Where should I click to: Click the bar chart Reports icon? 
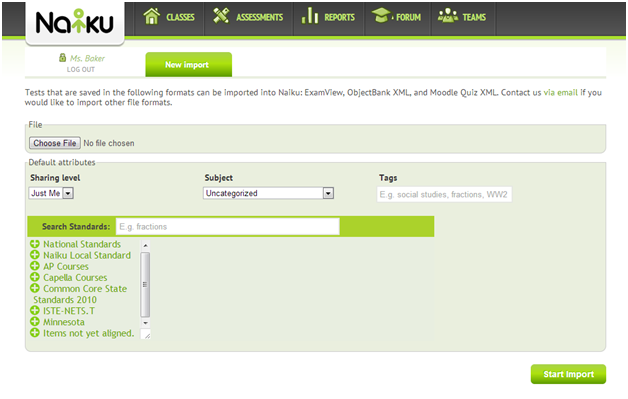(310, 15)
